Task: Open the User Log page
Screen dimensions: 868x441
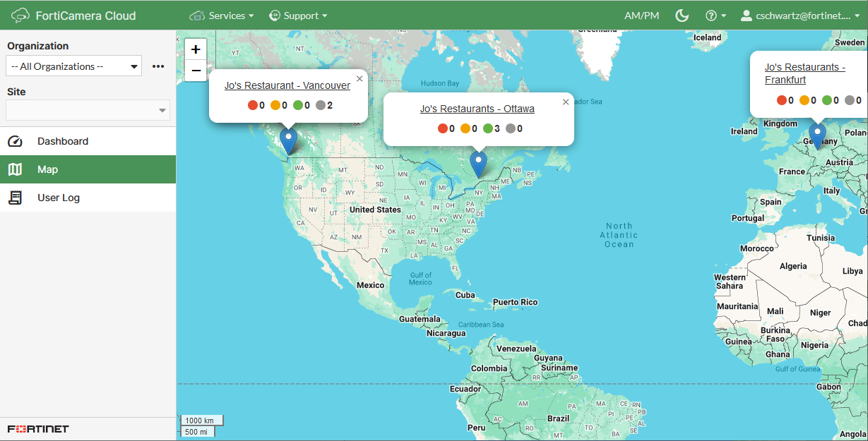Action: 88,198
